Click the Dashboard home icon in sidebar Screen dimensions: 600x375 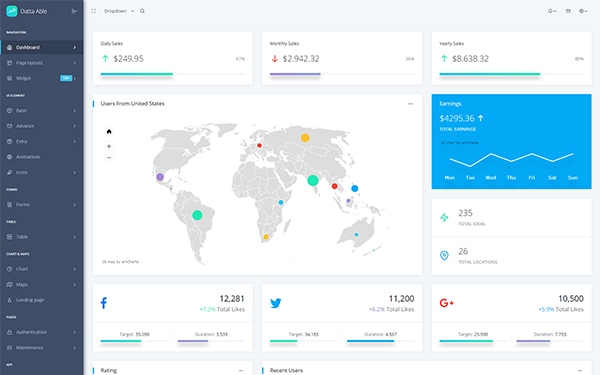click(10, 47)
